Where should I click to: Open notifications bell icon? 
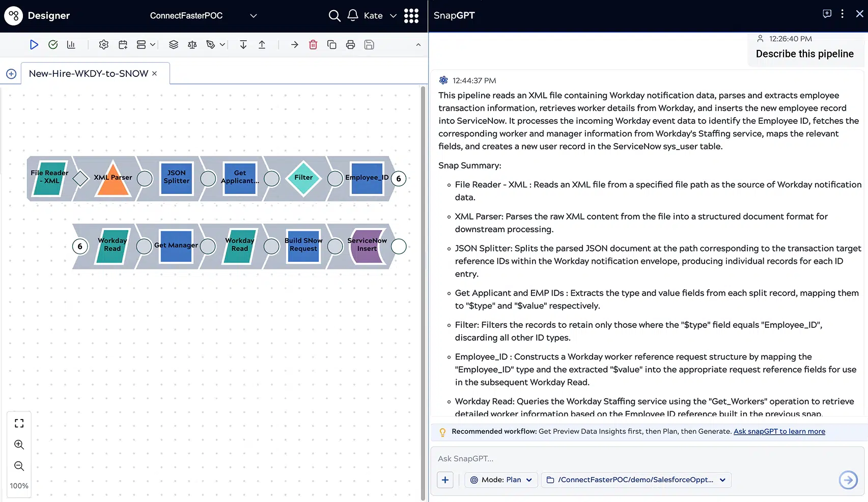353,15
